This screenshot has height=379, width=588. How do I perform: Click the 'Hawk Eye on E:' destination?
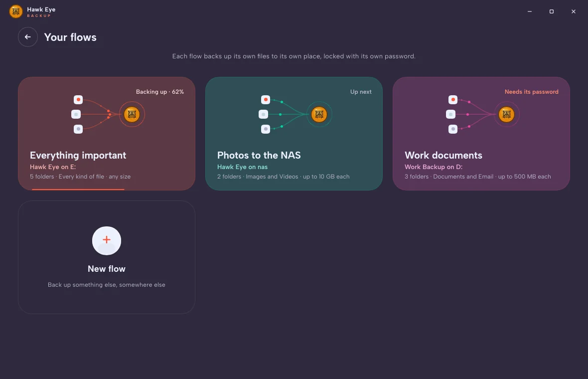[53, 167]
